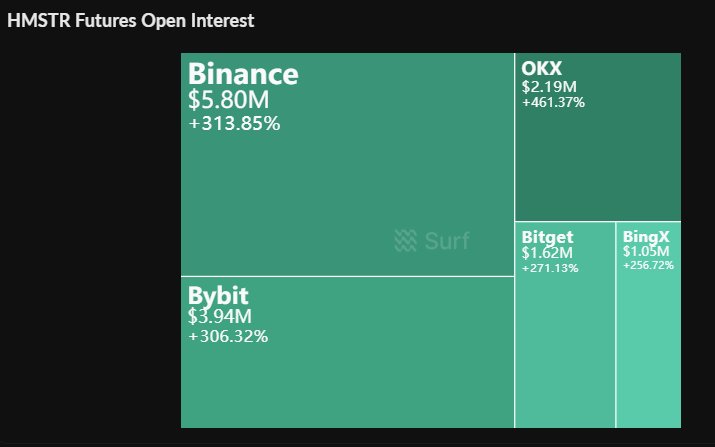
Task: Click empty lower area of BingX tile
Action: click(648, 360)
